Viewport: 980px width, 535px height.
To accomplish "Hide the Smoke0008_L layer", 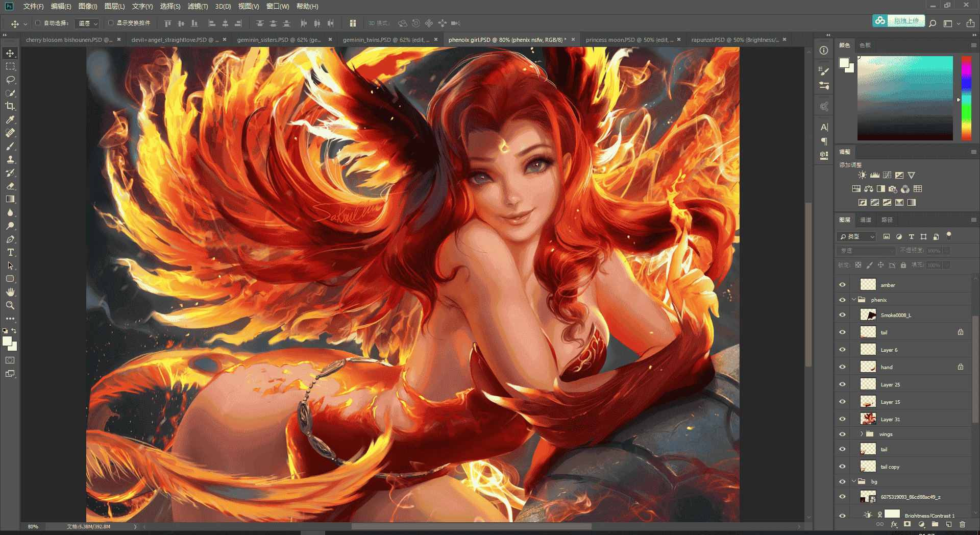I will point(842,315).
